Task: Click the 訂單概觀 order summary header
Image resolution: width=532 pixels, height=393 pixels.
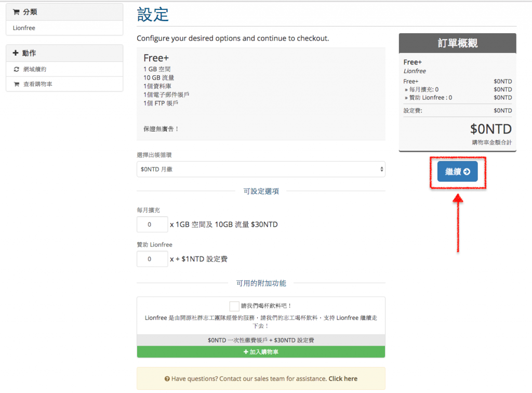Action: (457, 43)
